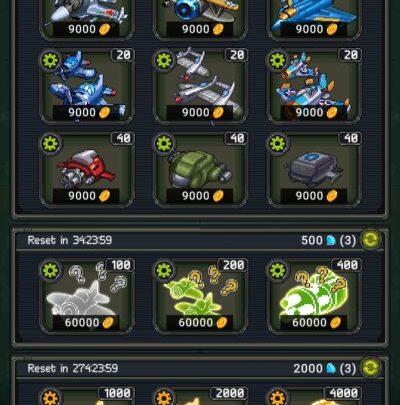Click orange gear on 2000 item
The width and height of the screenshot is (400, 405).
coord(164,397)
